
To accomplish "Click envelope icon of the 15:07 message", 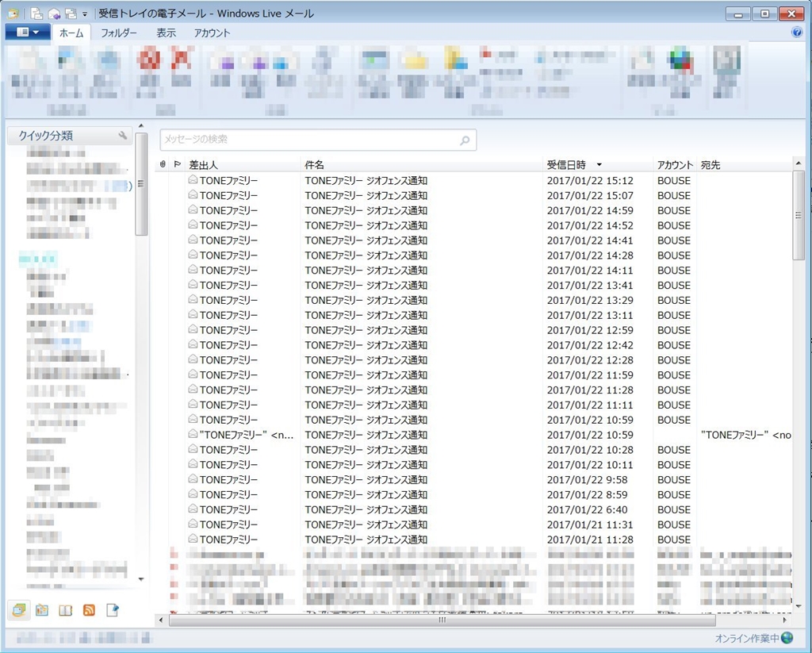I will [x=193, y=195].
